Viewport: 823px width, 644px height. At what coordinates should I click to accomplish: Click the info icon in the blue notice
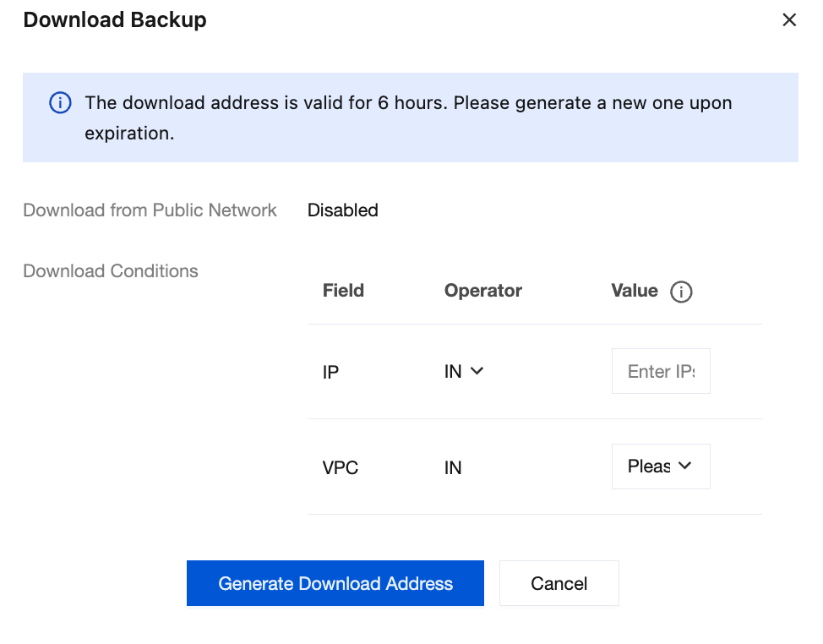click(x=60, y=103)
